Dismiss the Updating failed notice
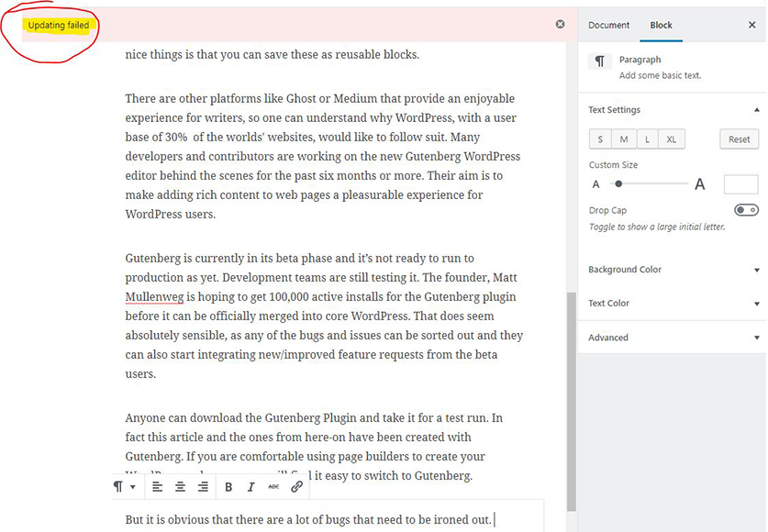This screenshot has height=532, width=768. click(x=561, y=24)
